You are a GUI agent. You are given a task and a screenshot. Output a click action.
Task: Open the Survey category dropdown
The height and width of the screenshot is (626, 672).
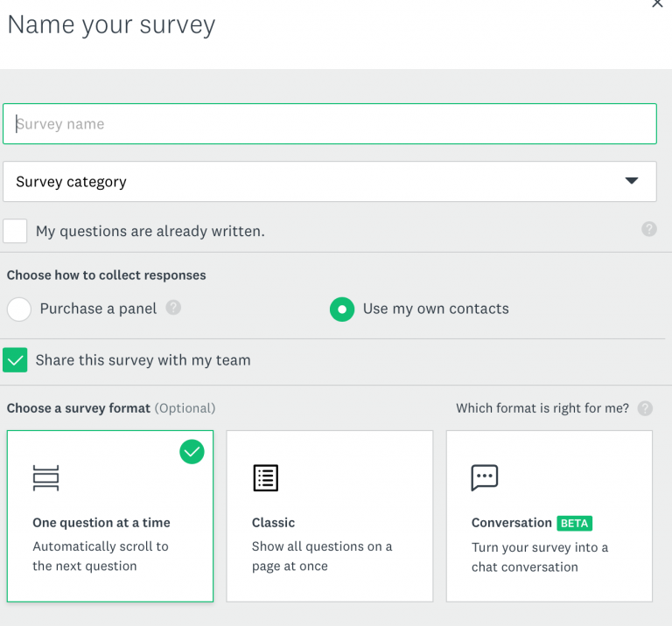tap(330, 182)
